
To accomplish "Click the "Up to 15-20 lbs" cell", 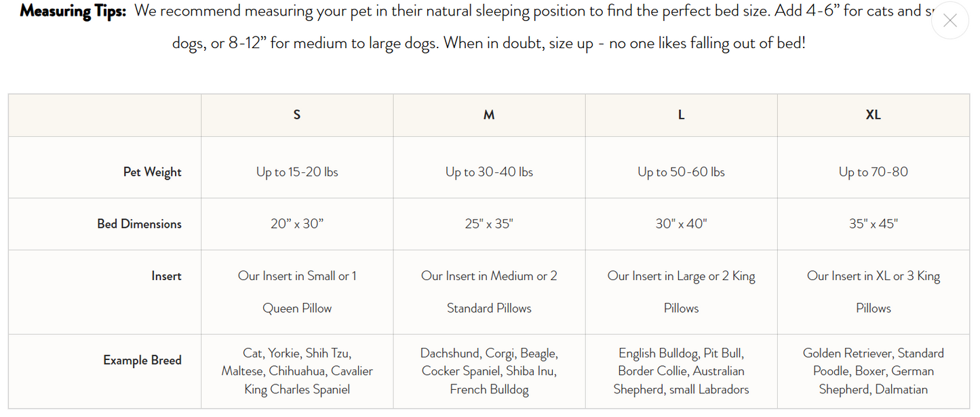I will click(297, 172).
